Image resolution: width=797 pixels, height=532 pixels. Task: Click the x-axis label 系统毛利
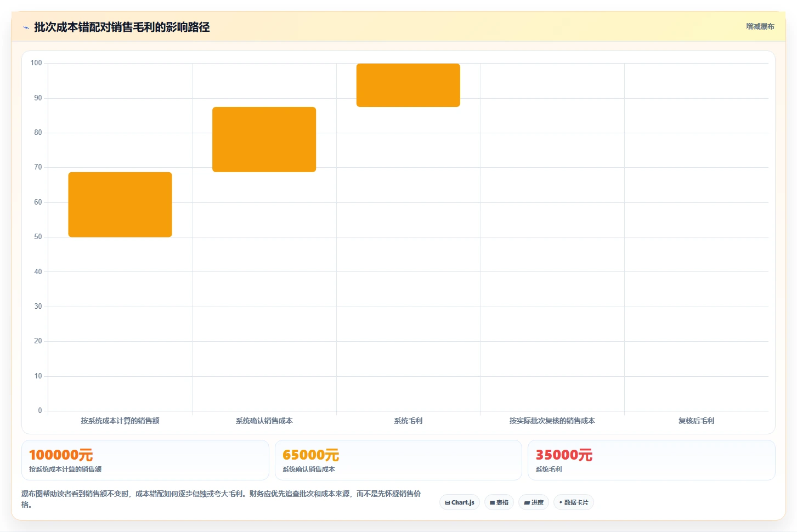pyautogui.click(x=408, y=421)
